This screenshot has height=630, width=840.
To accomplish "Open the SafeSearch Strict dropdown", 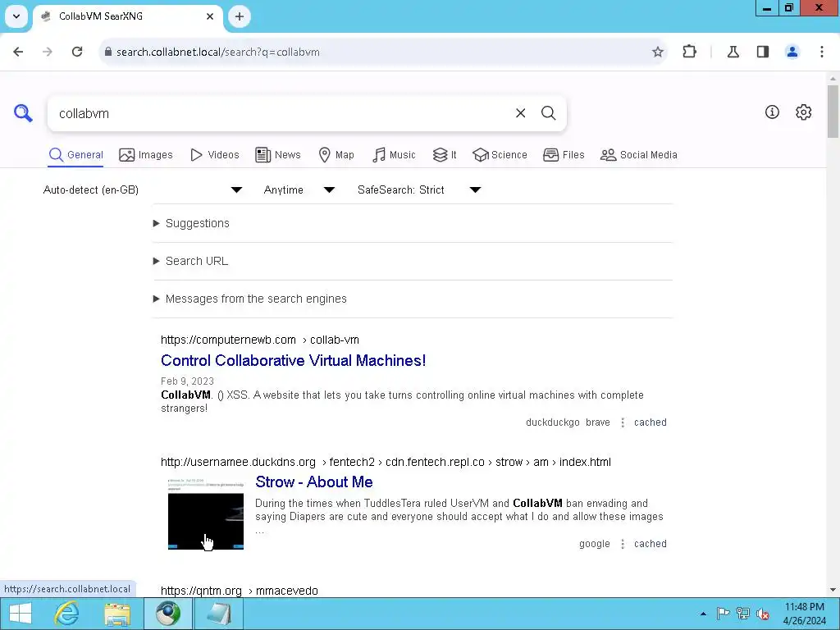I will (x=419, y=189).
